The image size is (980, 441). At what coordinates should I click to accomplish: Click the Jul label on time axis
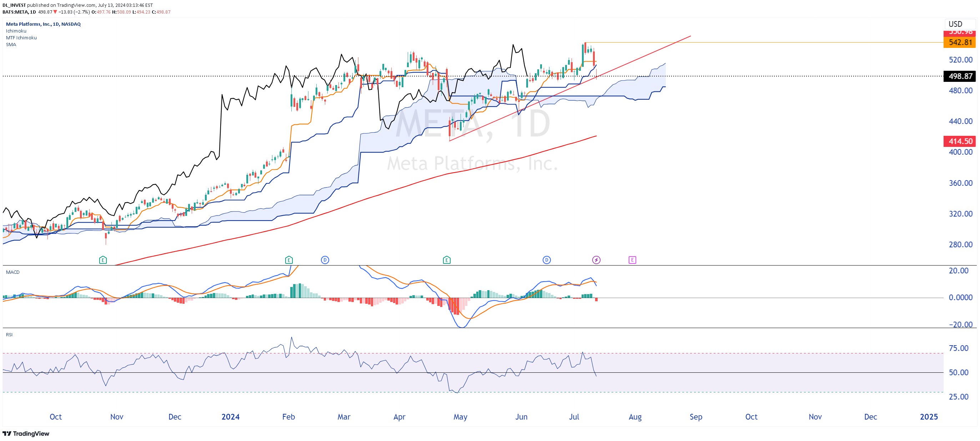(574, 417)
